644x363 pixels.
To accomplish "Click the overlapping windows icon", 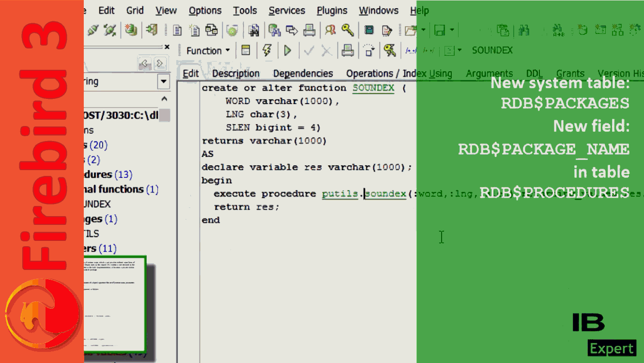I will click(x=212, y=30).
